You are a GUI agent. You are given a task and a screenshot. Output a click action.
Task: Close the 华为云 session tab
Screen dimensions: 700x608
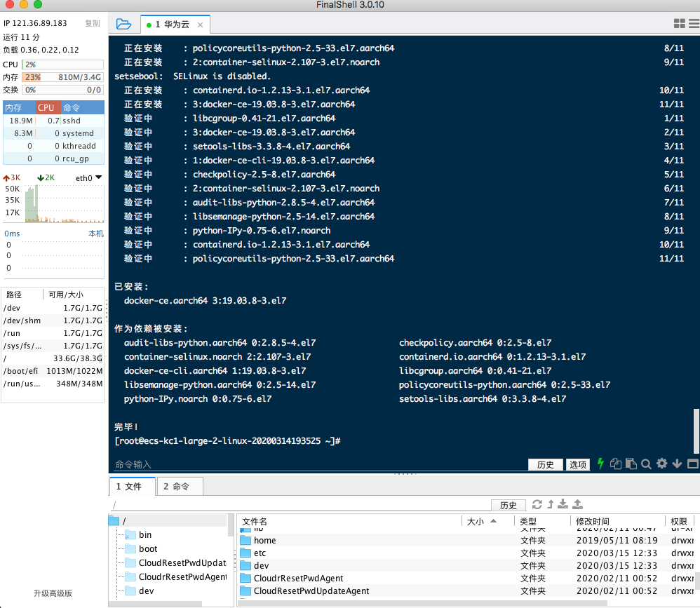tap(200, 25)
